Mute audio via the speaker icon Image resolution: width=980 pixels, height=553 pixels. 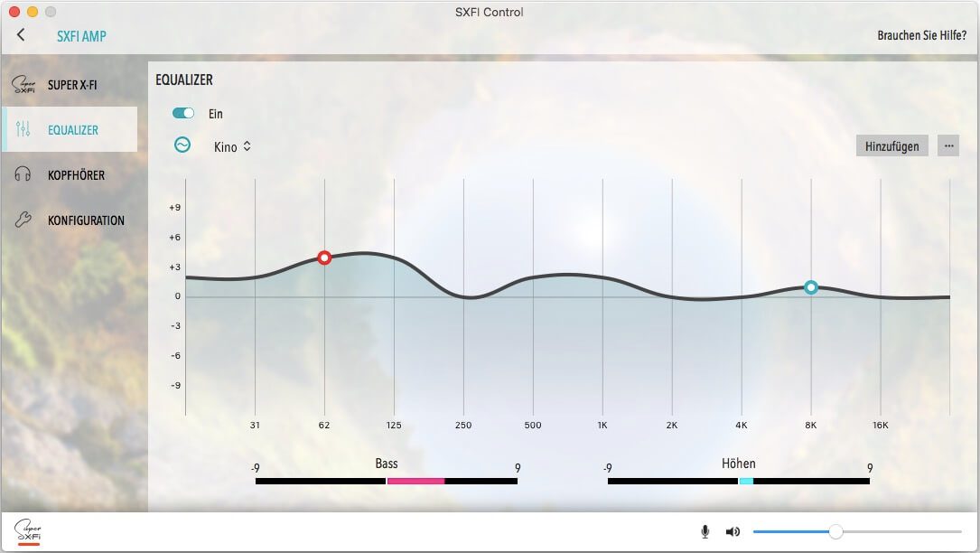(733, 531)
